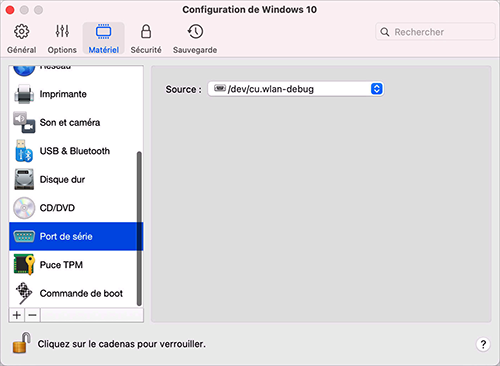
Task: Click the printer icon next to Imprimante
Action: (x=24, y=94)
